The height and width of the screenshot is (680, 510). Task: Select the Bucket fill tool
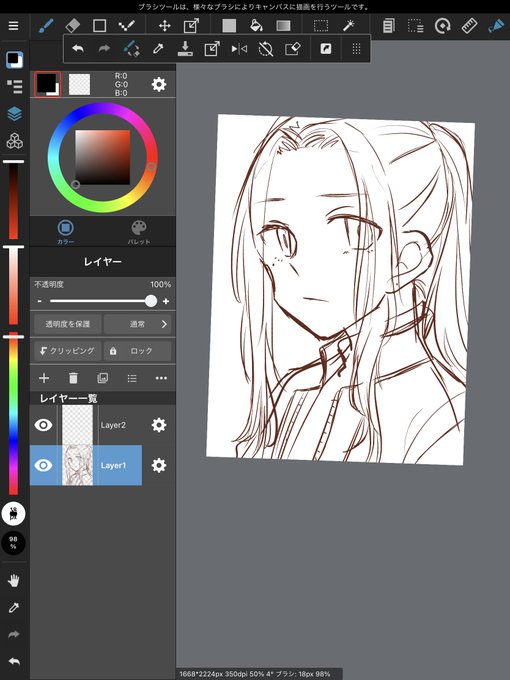pos(256,26)
